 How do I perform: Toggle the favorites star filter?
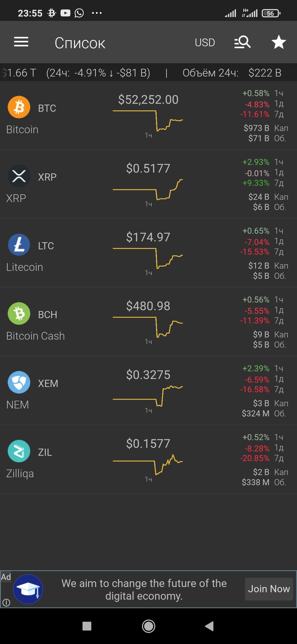tap(279, 42)
